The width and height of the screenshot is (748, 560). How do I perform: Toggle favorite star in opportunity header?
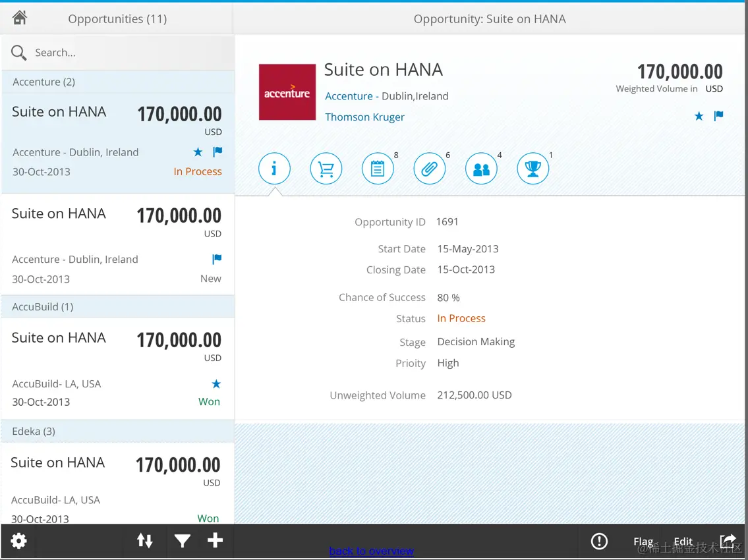pos(699,116)
